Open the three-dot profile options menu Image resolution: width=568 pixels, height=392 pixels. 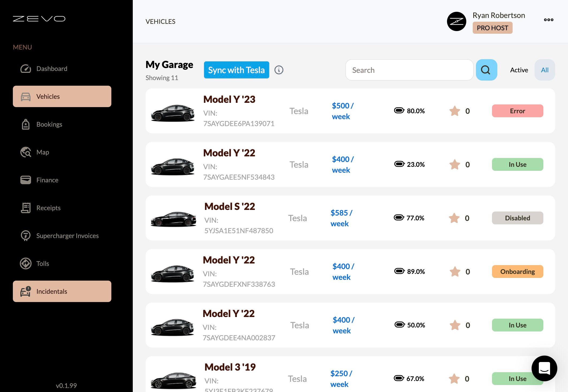tap(548, 20)
